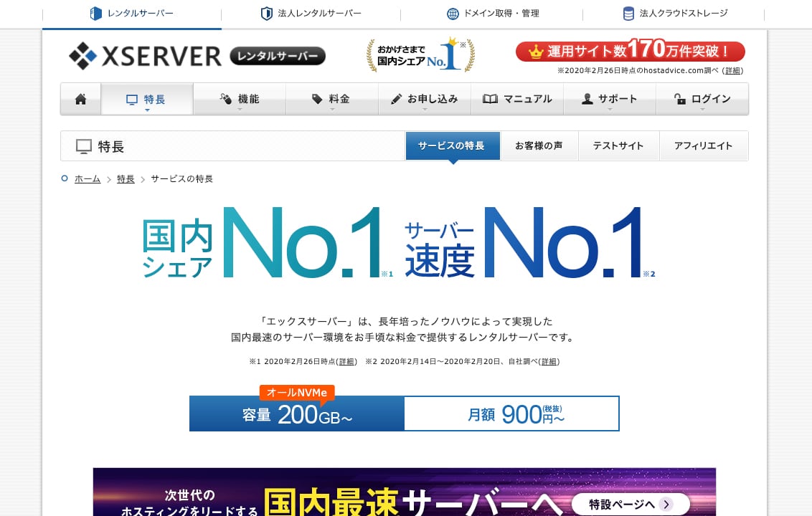
Task: Open the 詳細 link after ※1 2020年2月26日時点
Action: [x=346, y=362]
